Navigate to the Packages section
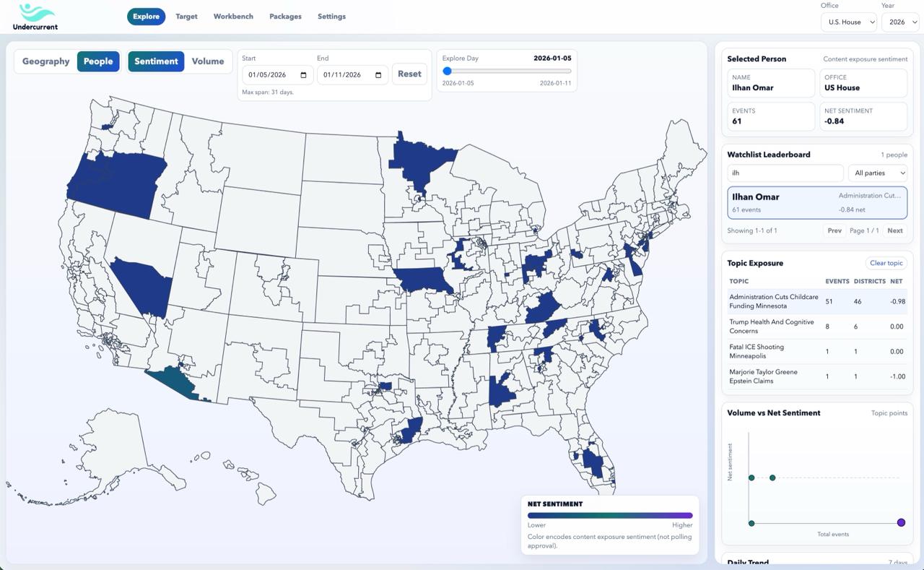This screenshot has height=570, width=924. click(x=285, y=16)
